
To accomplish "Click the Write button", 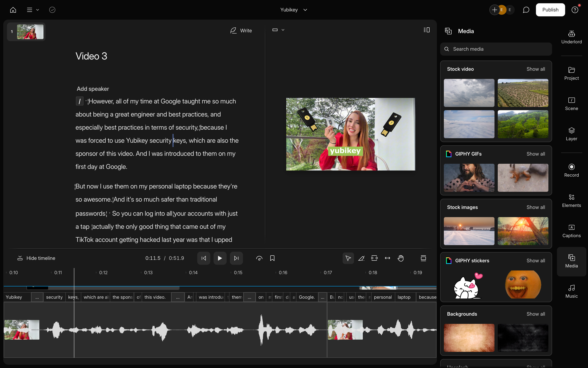I will tap(241, 30).
